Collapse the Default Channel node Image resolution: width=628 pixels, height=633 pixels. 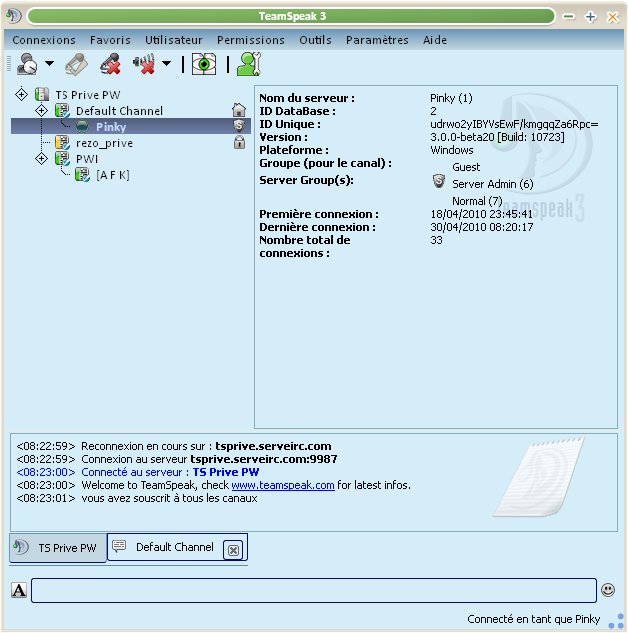[42, 110]
